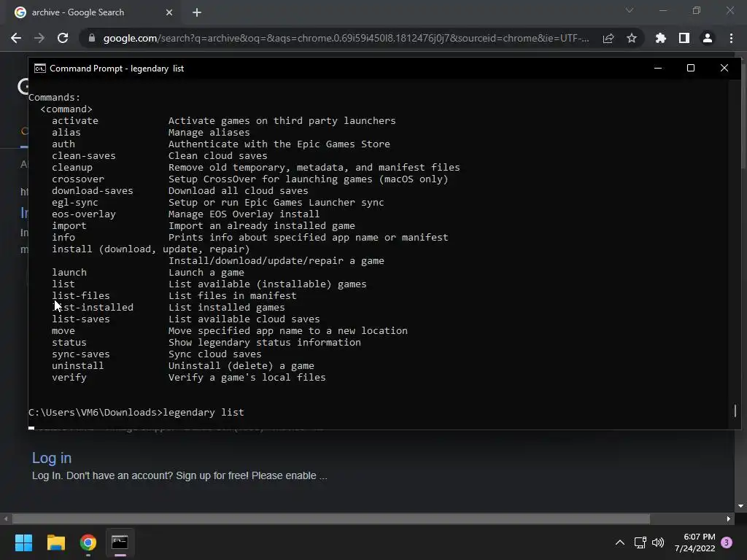
Task: Click Command Prompt title bar icon
Action: [x=40, y=69]
